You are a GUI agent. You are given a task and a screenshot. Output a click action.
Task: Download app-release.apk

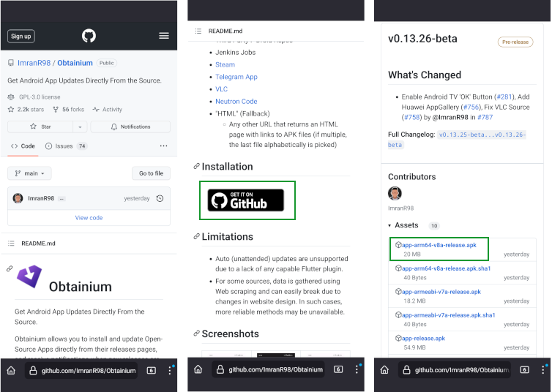coord(423,339)
